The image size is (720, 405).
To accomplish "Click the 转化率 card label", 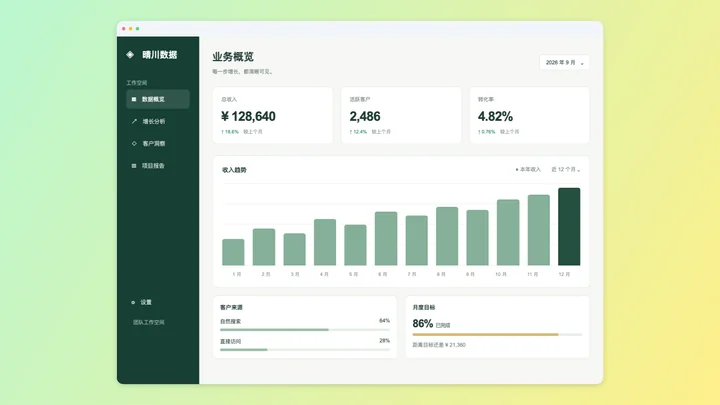I will point(486,99).
